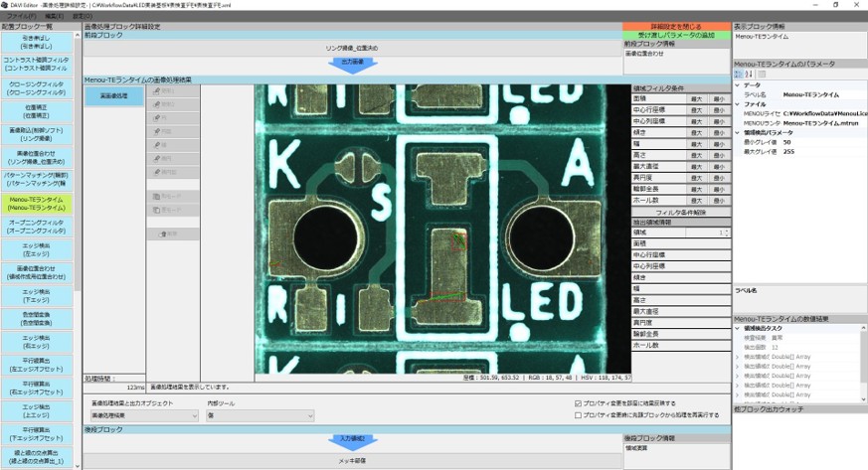Click the first drawing tool icon in tool column
This screenshot has width=868, height=470.
coord(164,90)
